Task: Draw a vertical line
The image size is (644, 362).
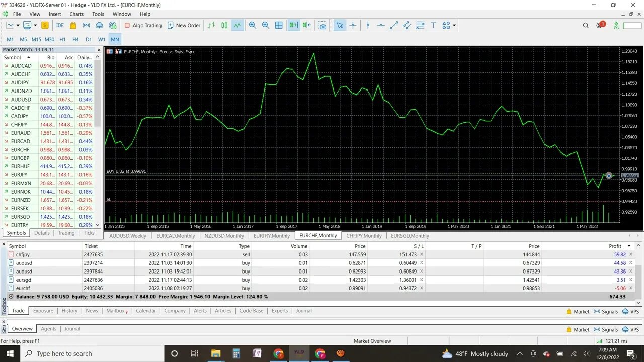Action: click(x=368, y=25)
